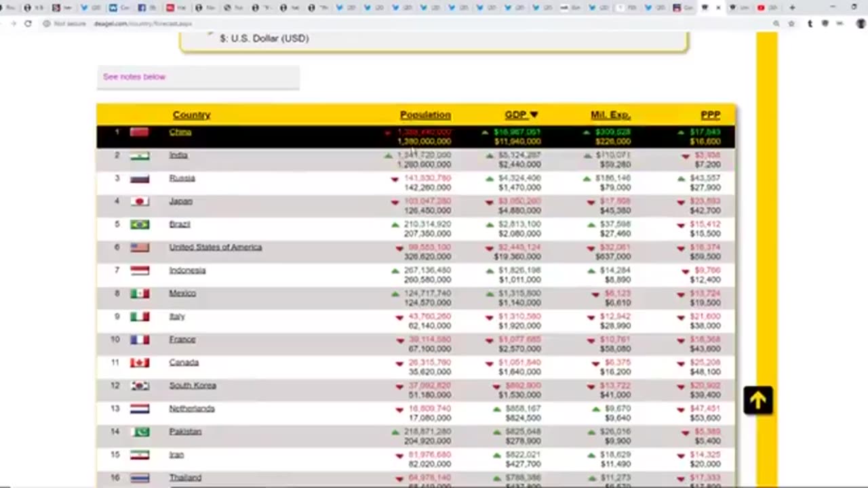
Task: Click Mexico GDP value $1,315,800
Action: pos(519,293)
